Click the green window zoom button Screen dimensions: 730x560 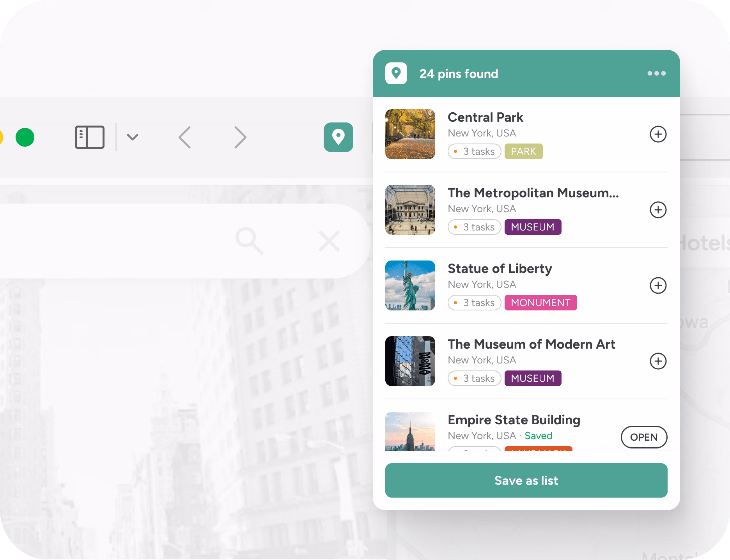pyautogui.click(x=25, y=137)
